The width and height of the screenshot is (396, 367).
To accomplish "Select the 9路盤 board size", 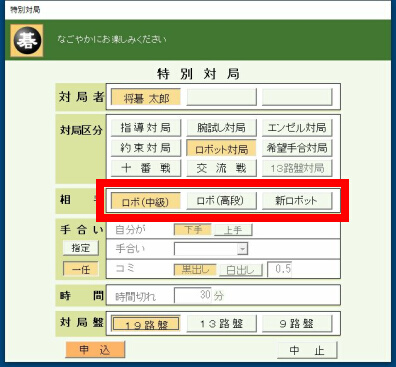I will (297, 324).
